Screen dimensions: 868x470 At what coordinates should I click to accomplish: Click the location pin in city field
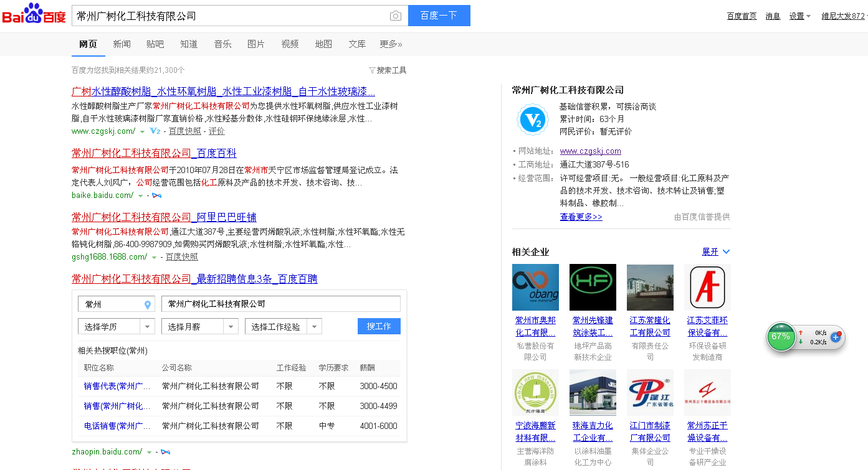[148, 304]
